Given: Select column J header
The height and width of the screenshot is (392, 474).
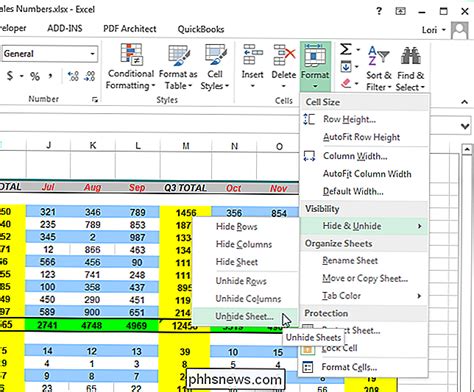Looking at the screenshot, I should (x=49, y=145).
